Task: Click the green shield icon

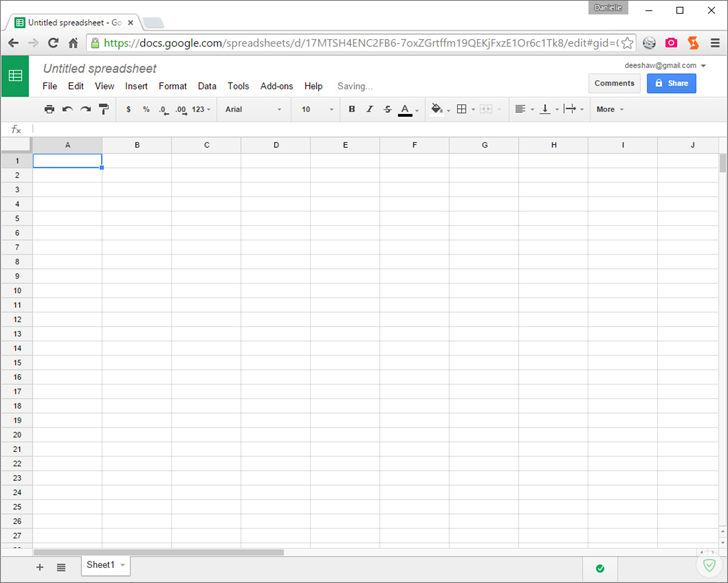Action: coord(709,565)
